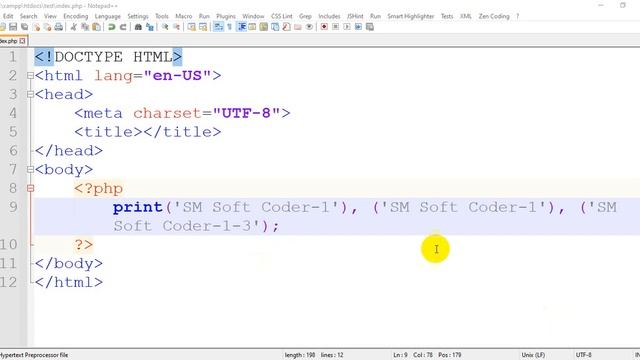The height and width of the screenshot is (360, 640).
Task: Click the UTF-8 encoding status entry
Action: coord(584,355)
